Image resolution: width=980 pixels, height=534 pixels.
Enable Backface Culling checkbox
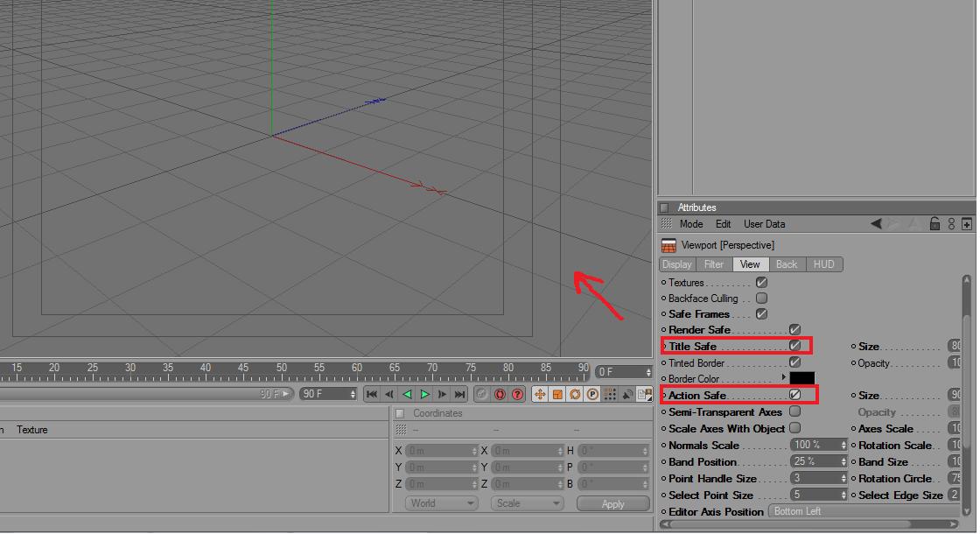tap(761, 299)
